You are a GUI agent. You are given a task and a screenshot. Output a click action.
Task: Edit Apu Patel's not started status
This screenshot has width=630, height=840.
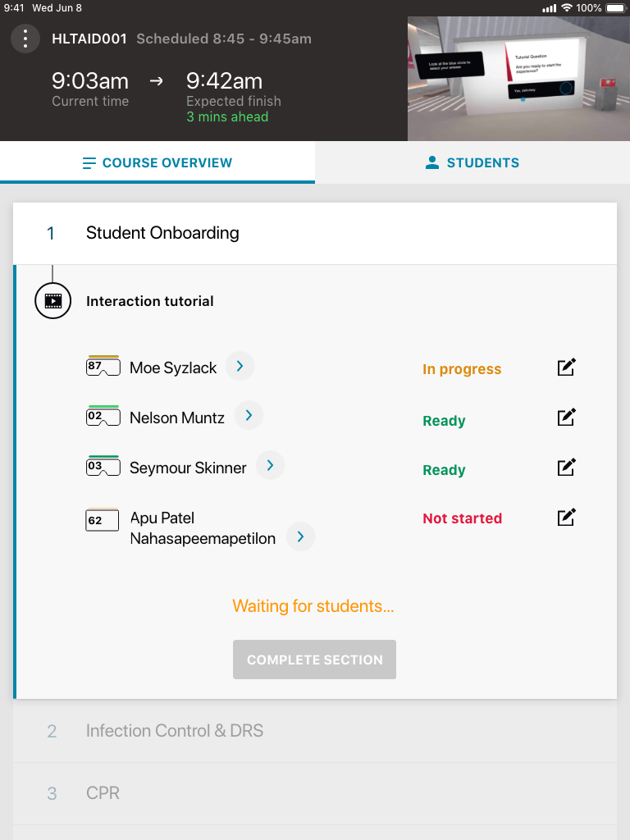tap(566, 517)
